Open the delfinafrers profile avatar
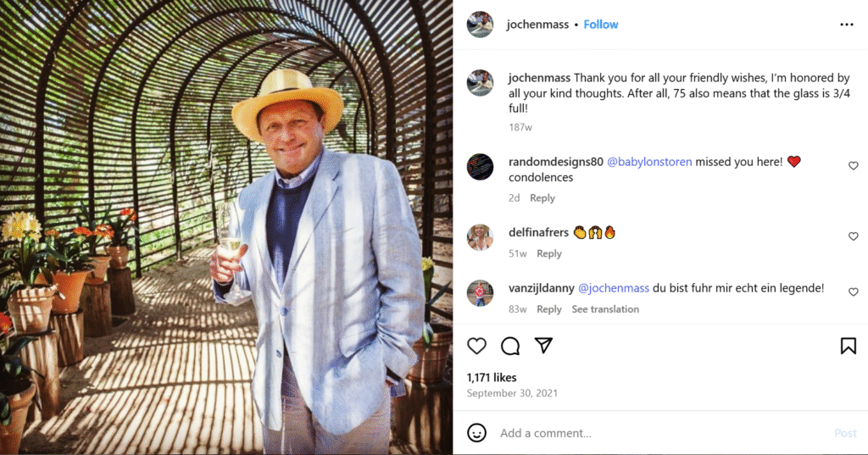Screen dimensions: 868x455 pos(480,237)
